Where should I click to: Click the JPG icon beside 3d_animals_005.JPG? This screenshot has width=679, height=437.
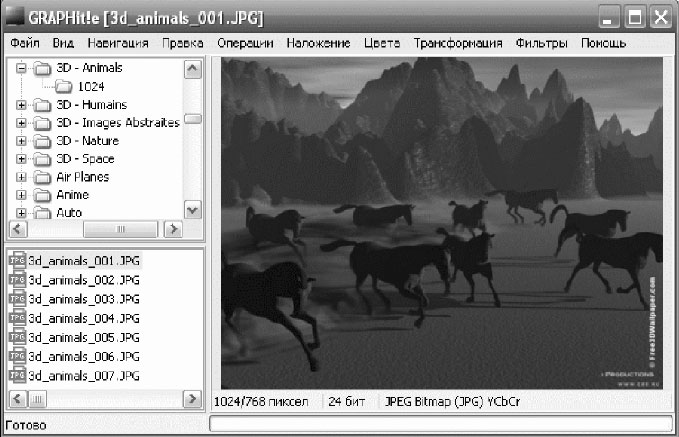pyautogui.click(x=17, y=337)
